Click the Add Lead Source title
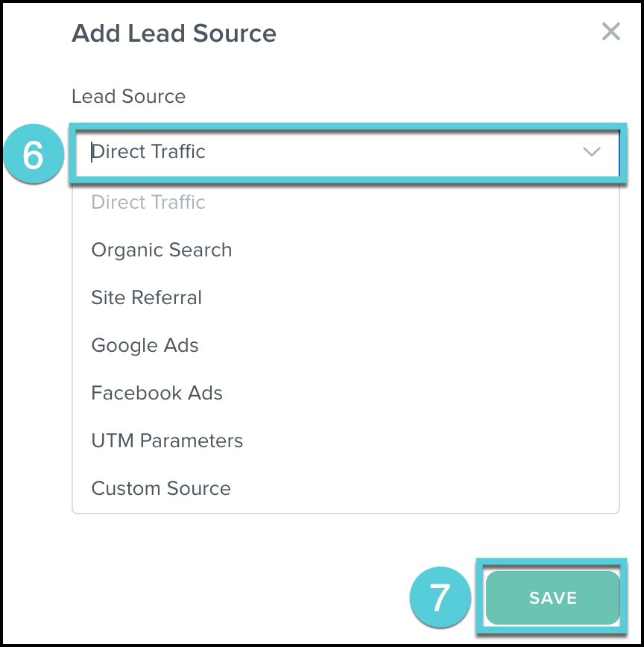Viewport: 644px width, 647px height. pyautogui.click(x=174, y=34)
